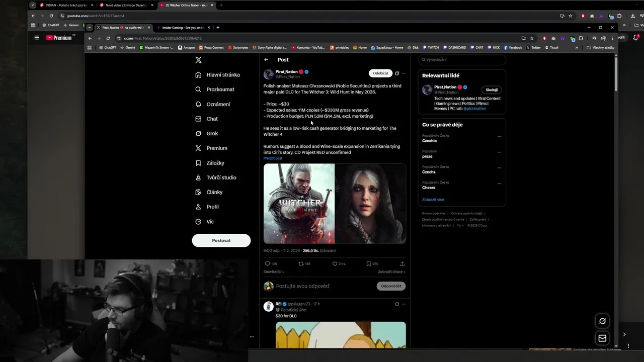Screen dimensions: 644x362
Task: Click the Vyhledávání search field
Action: [461, 60]
